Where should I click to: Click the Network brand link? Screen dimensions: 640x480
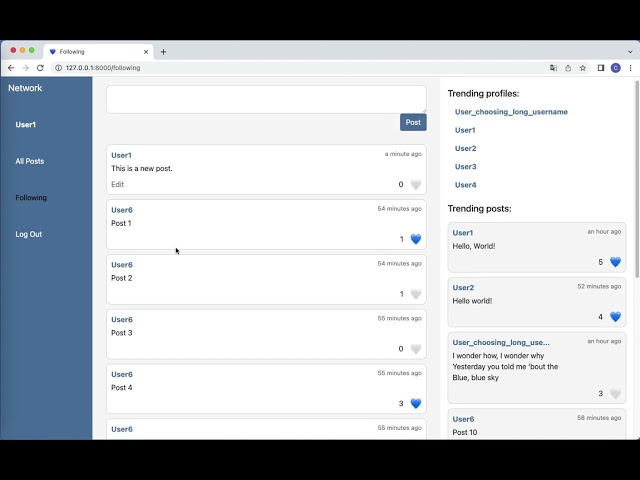(25, 88)
